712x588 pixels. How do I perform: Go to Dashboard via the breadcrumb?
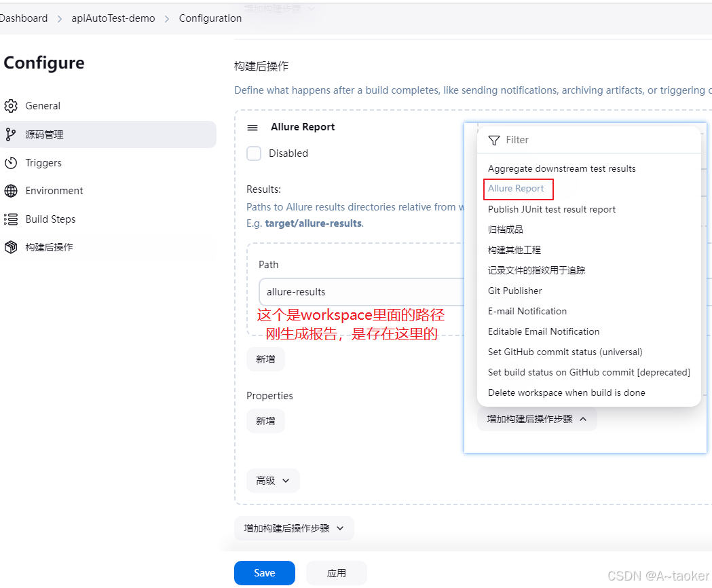[23, 18]
